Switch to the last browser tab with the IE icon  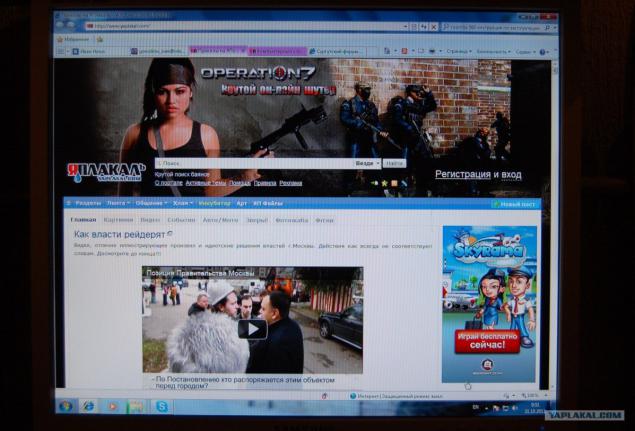click(x=335, y=51)
